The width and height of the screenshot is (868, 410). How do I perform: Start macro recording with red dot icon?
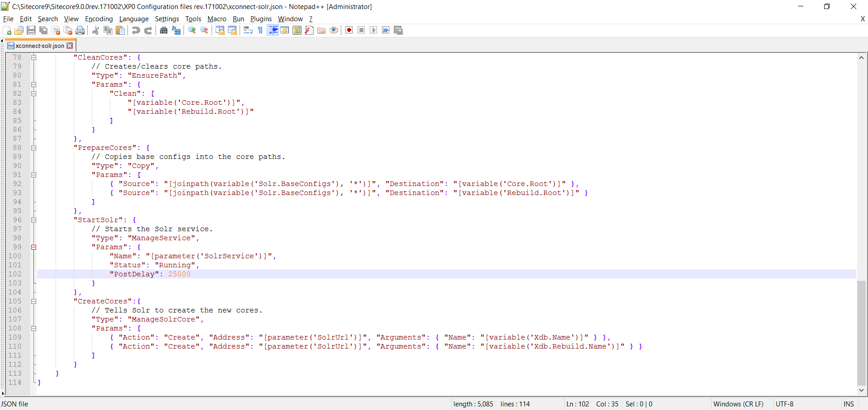[x=349, y=30]
